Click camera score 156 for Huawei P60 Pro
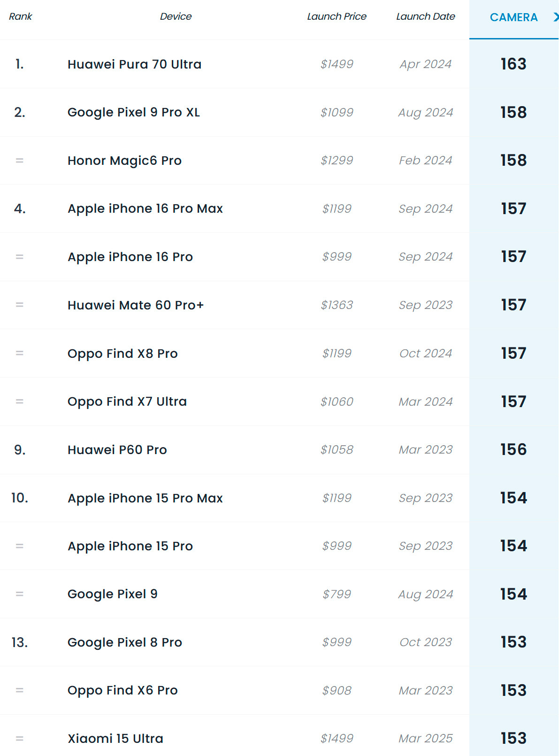This screenshot has width=559, height=756. [x=513, y=450]
